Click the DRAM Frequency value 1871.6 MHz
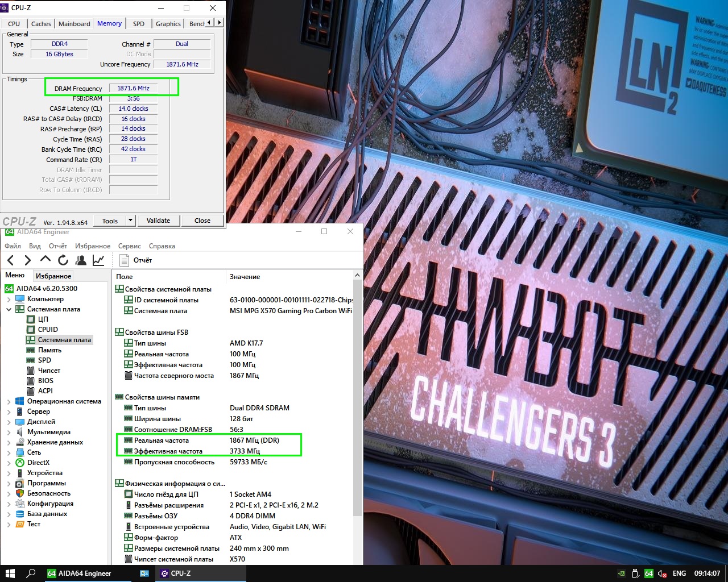This screenshot has width=728, height=582. tap(134, 89)
